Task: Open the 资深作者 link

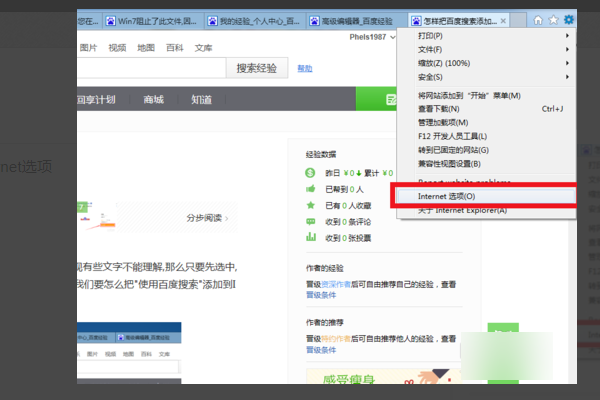Action: (x=336, y=284)
